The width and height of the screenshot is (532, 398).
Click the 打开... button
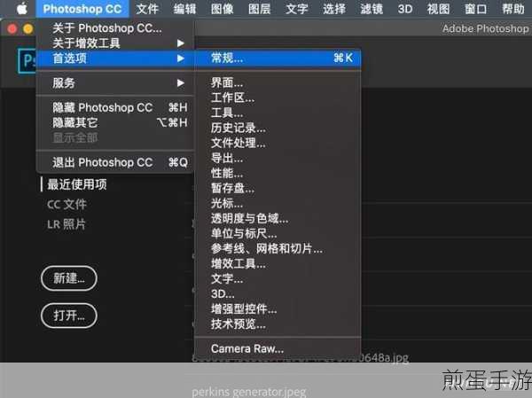pyautogui.click(x=69, y=316)
